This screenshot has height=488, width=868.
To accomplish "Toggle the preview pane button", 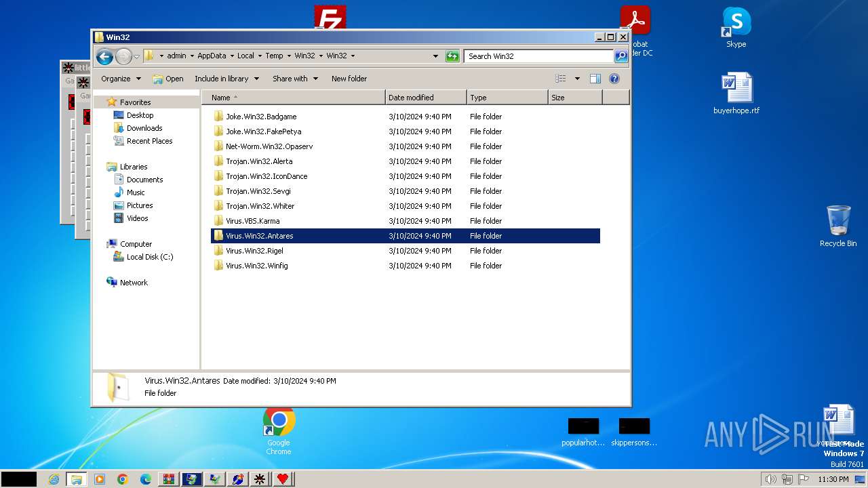I will 595,79.
